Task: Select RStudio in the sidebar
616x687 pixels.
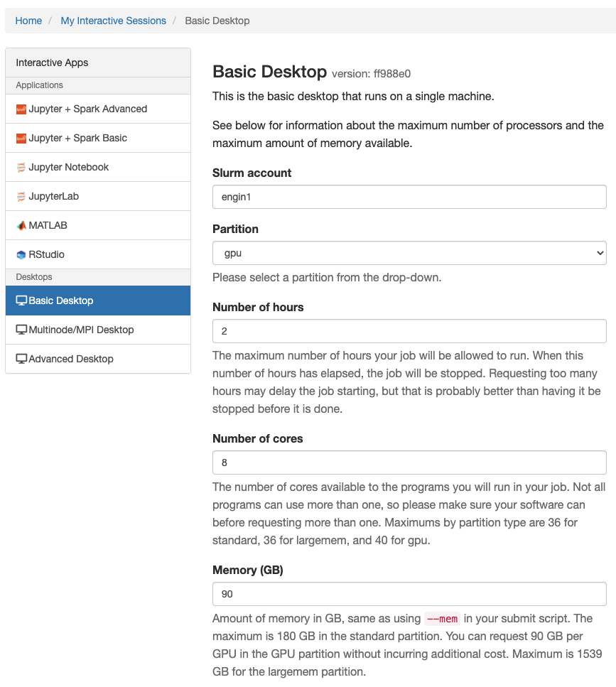Action: click(98, 254)
